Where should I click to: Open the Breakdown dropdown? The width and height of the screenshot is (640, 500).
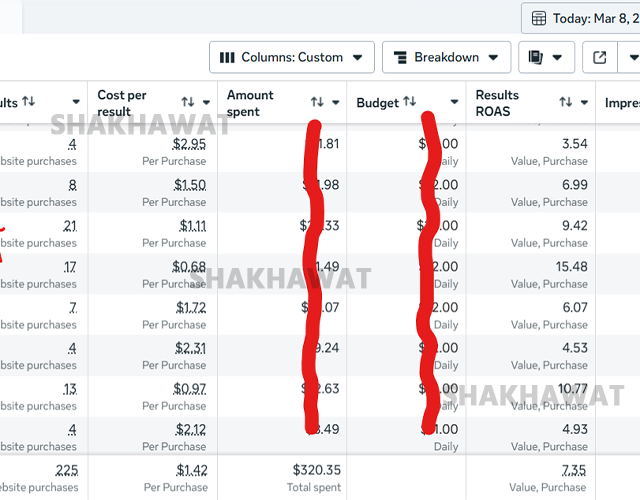[x=446, y=57]
